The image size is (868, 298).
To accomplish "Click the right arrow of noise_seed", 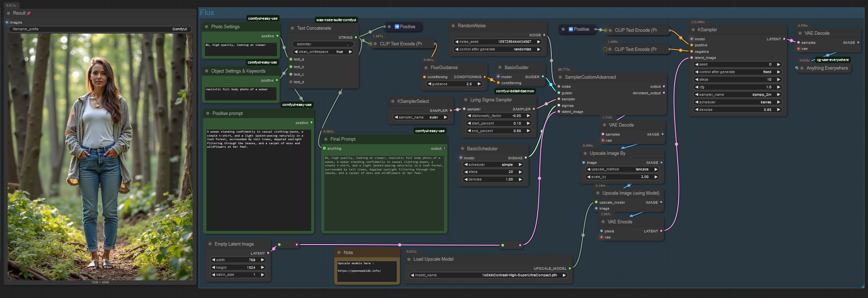I will coord(538,42).
